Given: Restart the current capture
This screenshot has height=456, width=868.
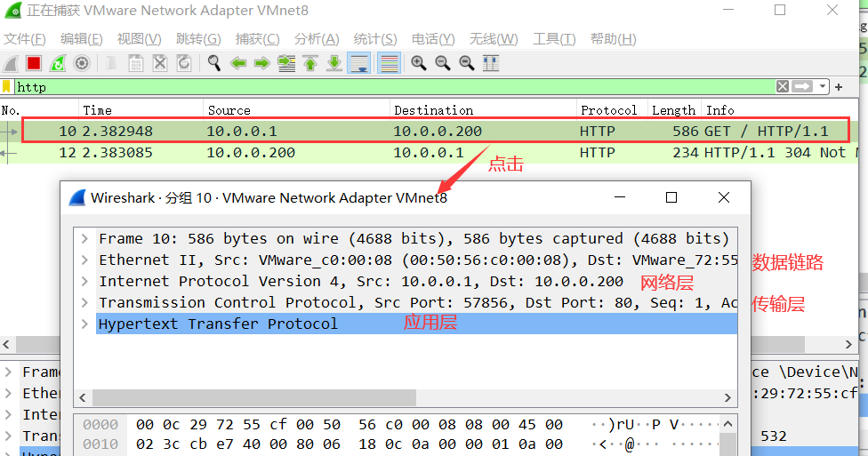Looking at the screenshot, I should tap(58, 64).
